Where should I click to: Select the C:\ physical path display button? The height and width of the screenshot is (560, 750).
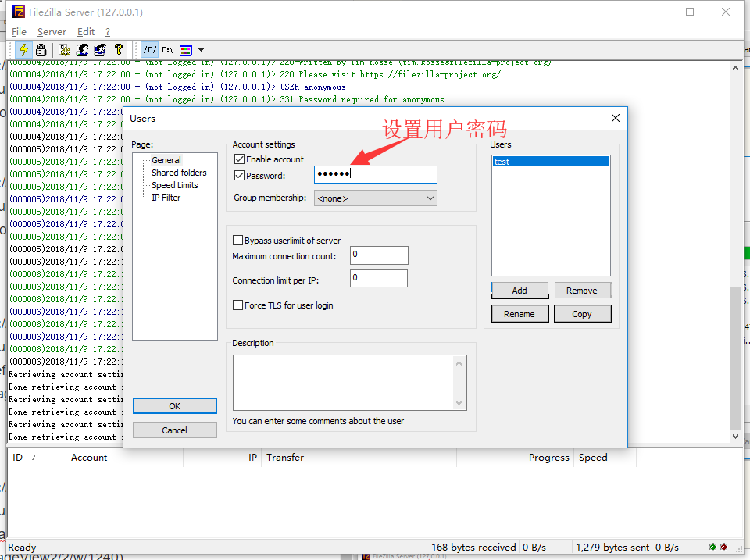167,50
